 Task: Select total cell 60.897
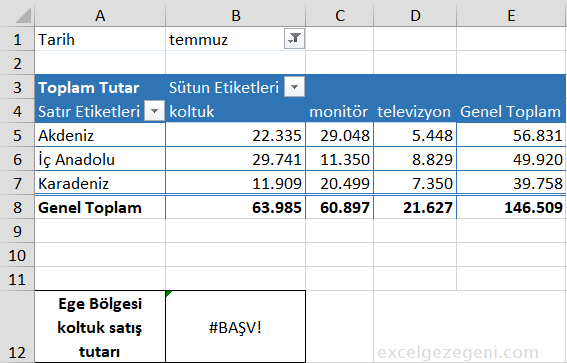pyautogui.click(x=340, y=207)
